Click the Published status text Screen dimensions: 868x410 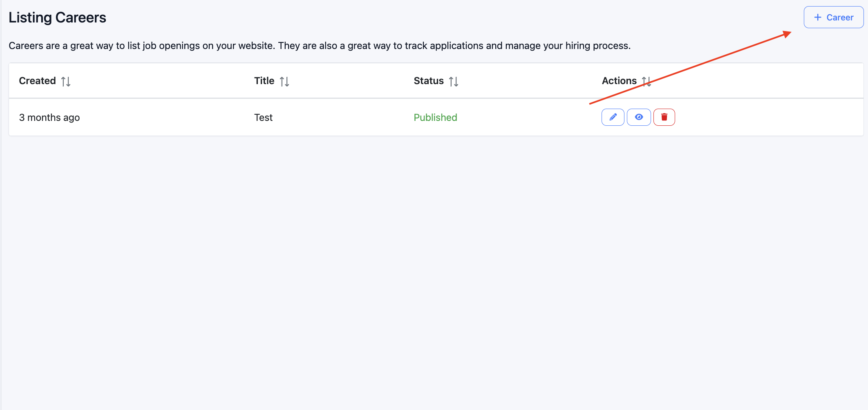(x=435, y=118)
